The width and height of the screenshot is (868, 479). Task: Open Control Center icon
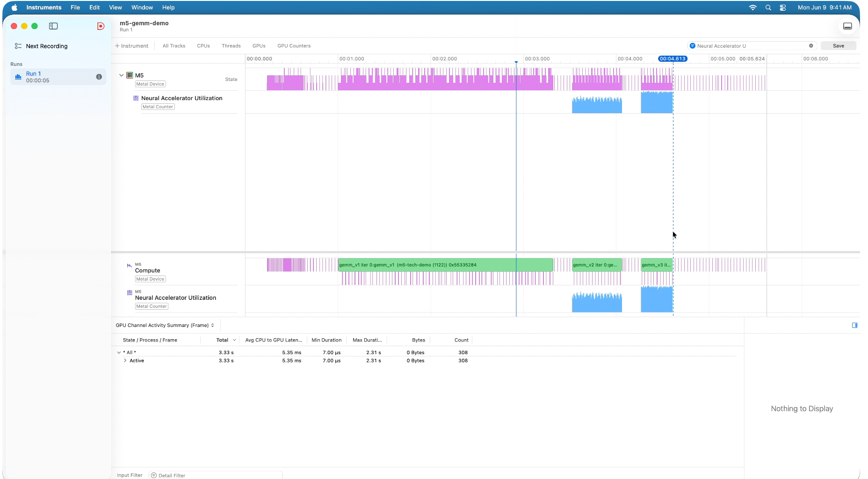click(x=783, y=7)
